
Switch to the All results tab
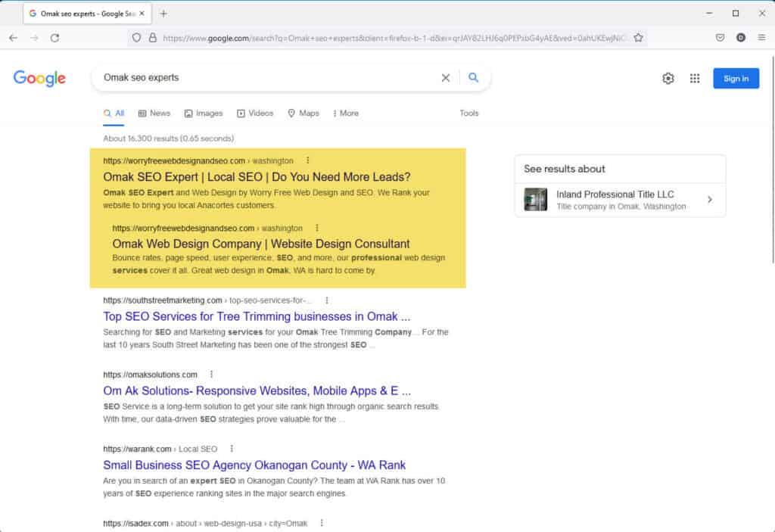(114, 114)
